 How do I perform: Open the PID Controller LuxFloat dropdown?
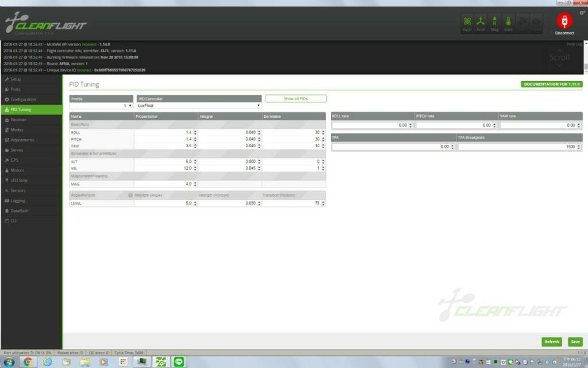pyautogui.click(x=199, y=106)
